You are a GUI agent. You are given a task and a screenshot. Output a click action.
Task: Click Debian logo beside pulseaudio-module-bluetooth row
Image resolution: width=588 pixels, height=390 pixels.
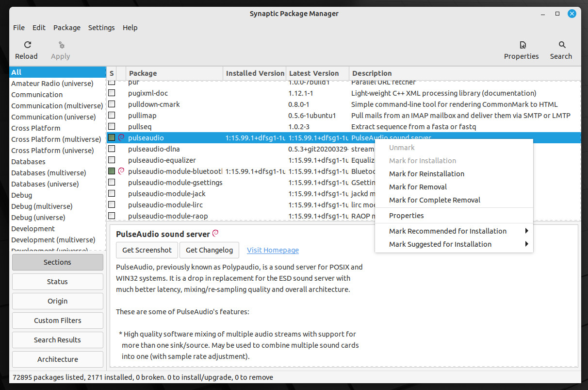pos(121,171)
